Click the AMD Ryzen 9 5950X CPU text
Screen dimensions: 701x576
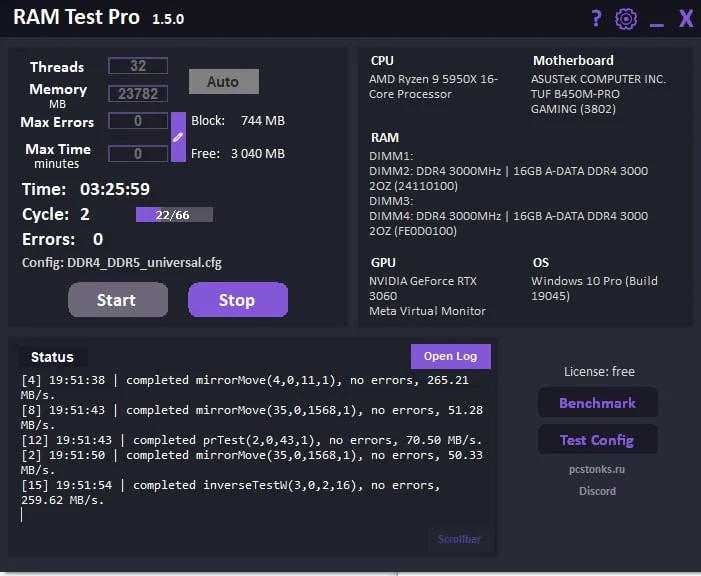pos(433,87)
